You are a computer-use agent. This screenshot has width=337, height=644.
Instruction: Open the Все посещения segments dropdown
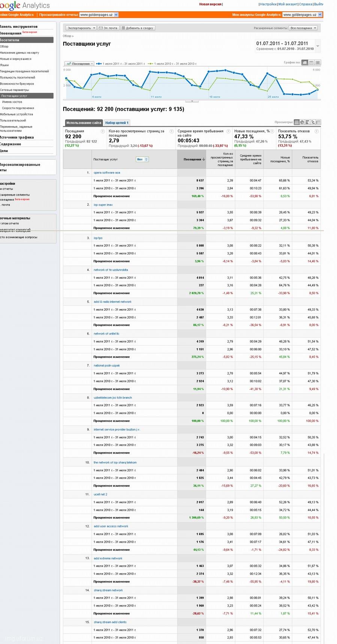pos(303,28)
